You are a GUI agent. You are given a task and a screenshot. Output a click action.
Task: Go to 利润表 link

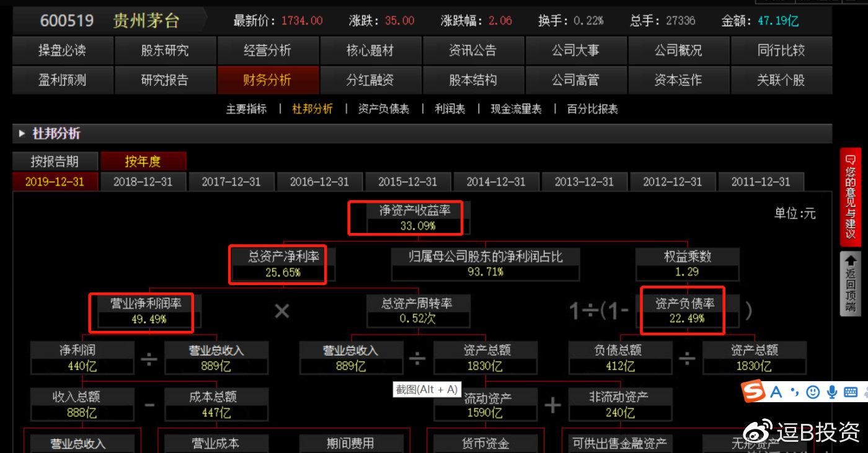[x=450, y=109]
